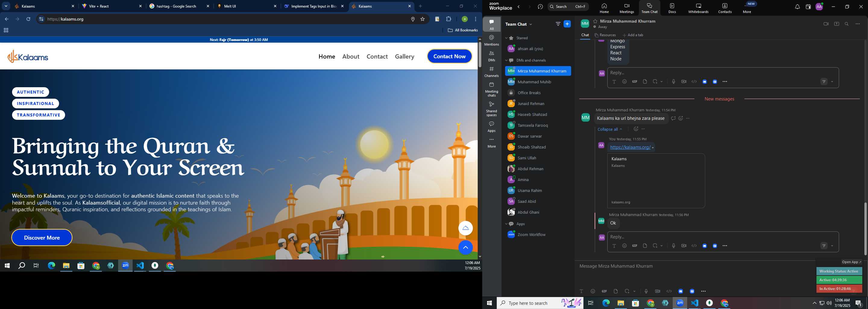
Task: Click Gallery in Kalaams website menu
Action: click(x=405, y=56)
